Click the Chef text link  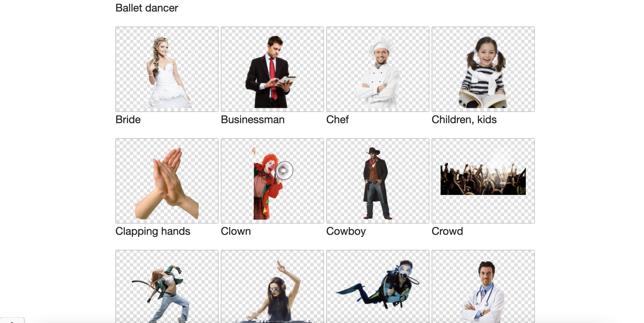337,120
